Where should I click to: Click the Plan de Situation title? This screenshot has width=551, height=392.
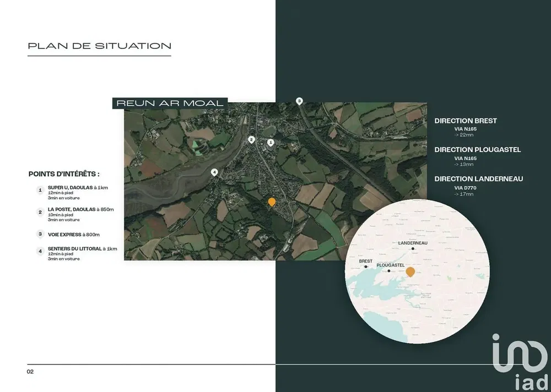click(x=99, y=46)
